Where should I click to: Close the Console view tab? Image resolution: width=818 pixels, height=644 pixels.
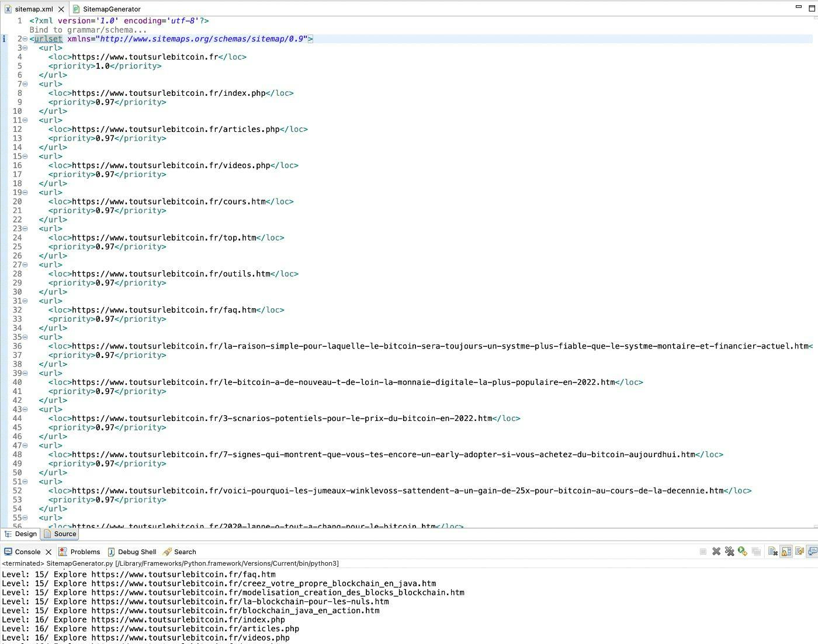click(48, 552)
